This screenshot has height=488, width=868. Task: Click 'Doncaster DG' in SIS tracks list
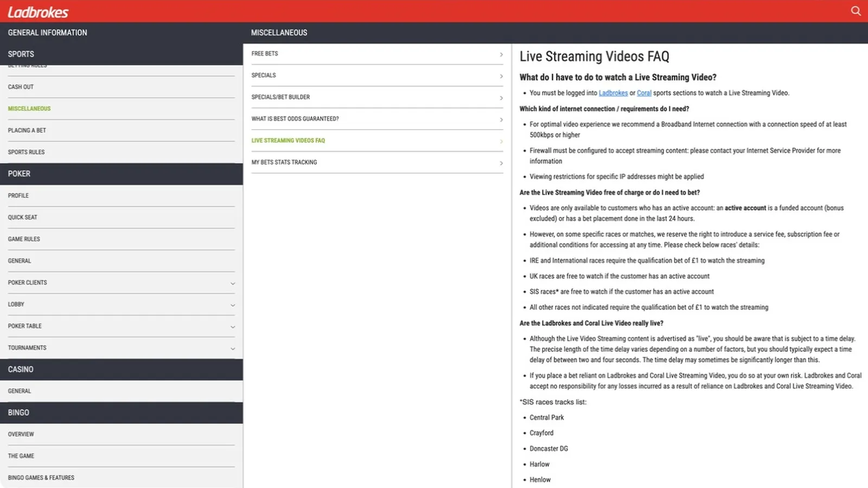coord(548,448)
